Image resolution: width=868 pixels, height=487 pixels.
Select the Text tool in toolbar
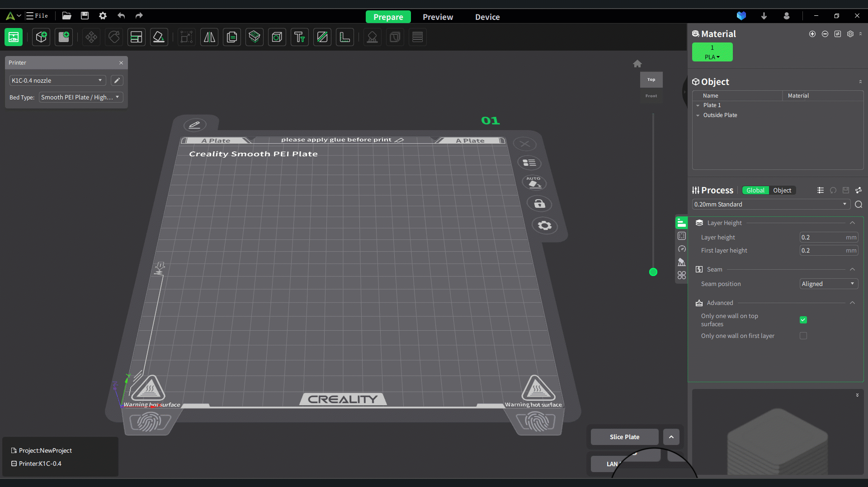pyautogui.click(x=300, y=37)
